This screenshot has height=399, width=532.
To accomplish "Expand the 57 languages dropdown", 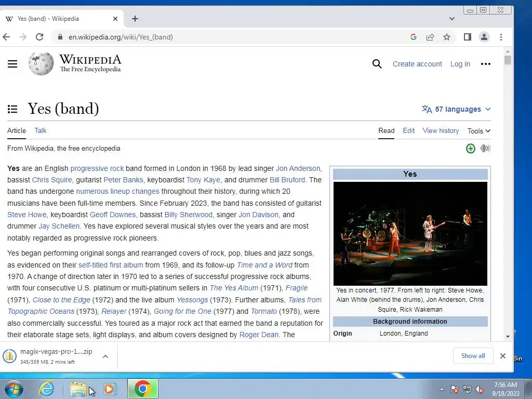I will coord(456,109).
